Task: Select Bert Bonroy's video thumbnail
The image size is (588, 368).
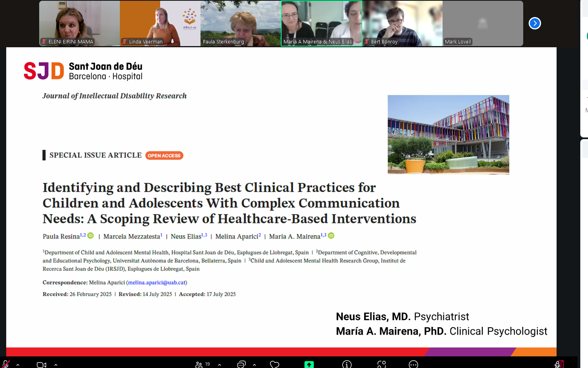Action: (402, 23)
